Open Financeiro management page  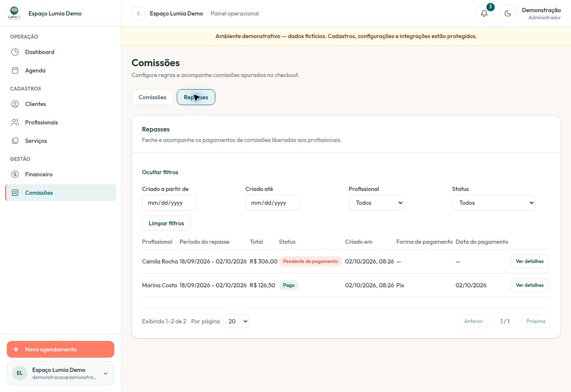[x=60, y=174]
